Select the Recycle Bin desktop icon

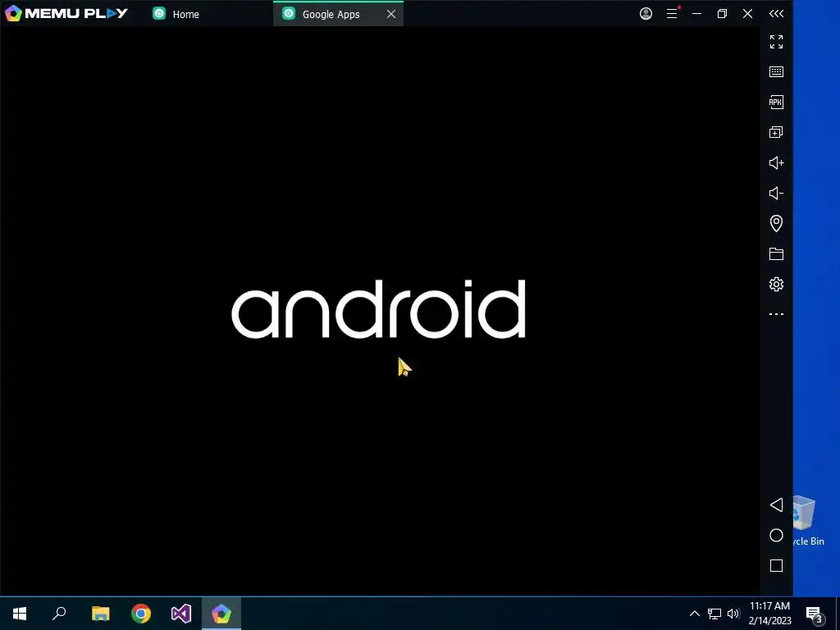(x=808, y=521)
